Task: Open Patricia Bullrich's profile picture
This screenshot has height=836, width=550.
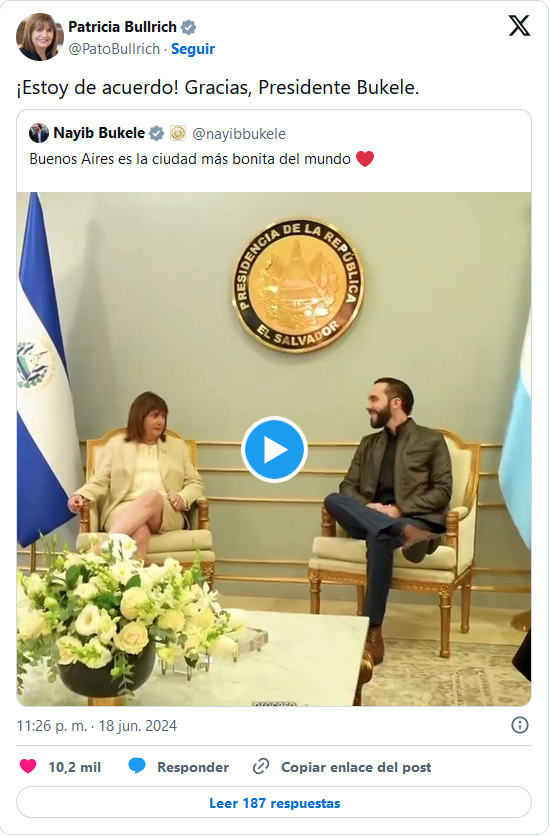Action: coord(39,37)
